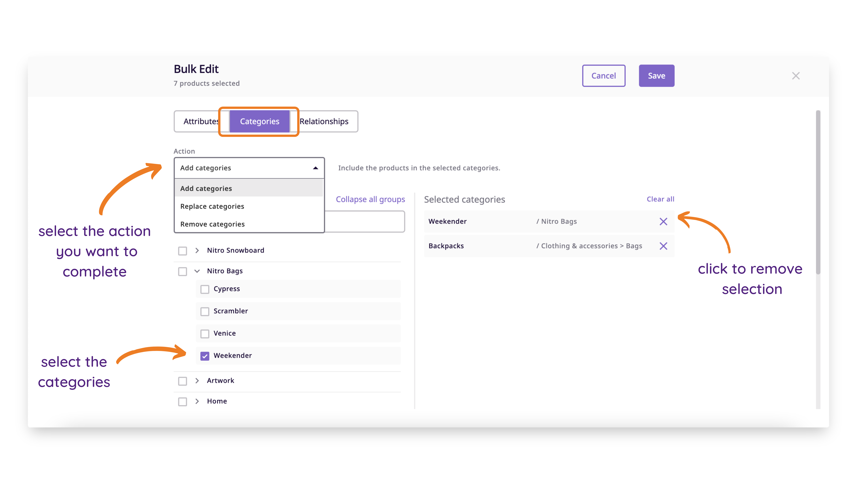Image resolution: width=868 pixels, height=488 pixels.
Task: Click the Nitro Snowboard label
Action: (x=236, y=250)
